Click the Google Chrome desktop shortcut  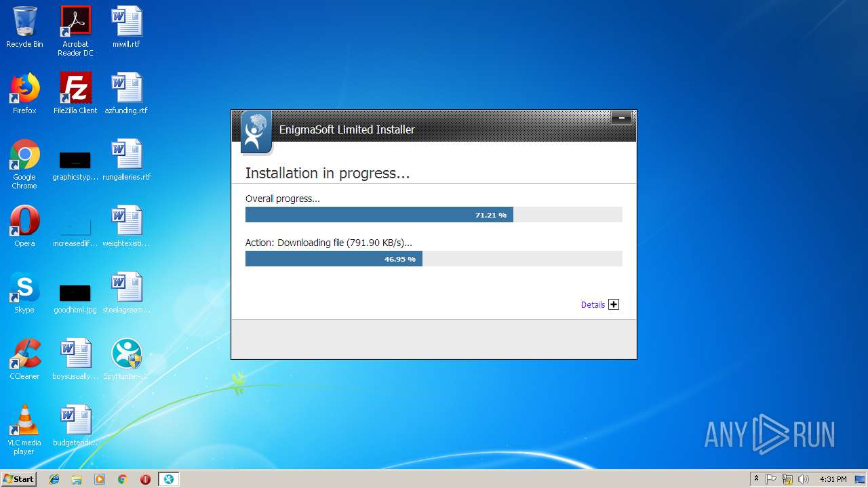[24, 164]
